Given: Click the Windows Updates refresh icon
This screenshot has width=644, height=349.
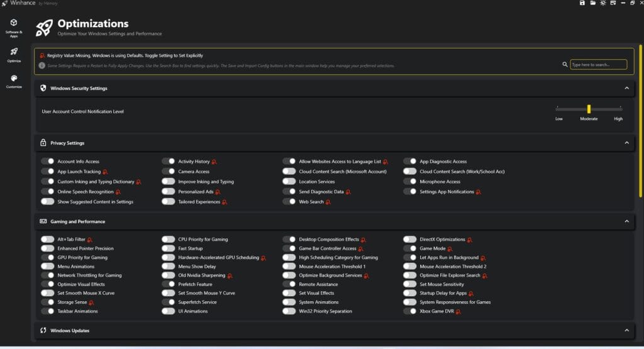Looking at the screenshot, I should point(43,330).
